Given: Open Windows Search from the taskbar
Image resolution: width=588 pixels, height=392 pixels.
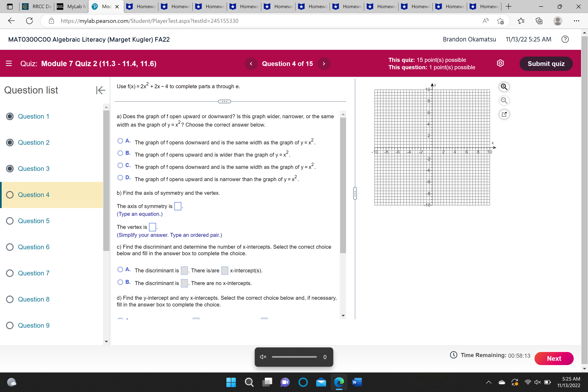Looking at the screenshot, I should [249, 382].
